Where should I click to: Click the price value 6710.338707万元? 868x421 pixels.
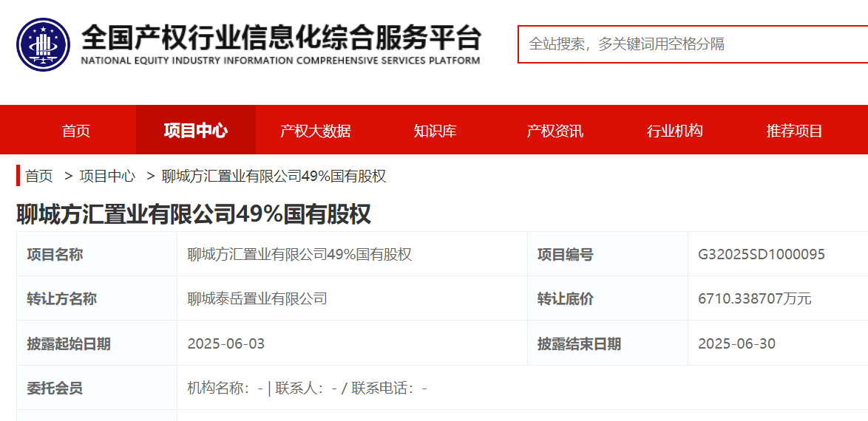coord(755,298)
